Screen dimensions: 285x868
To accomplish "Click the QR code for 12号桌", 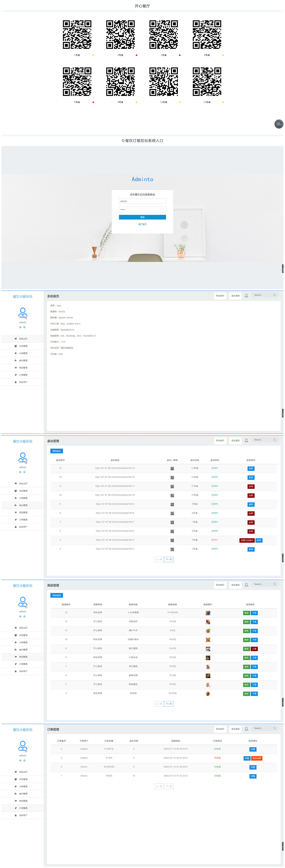I will coord(164,82).
